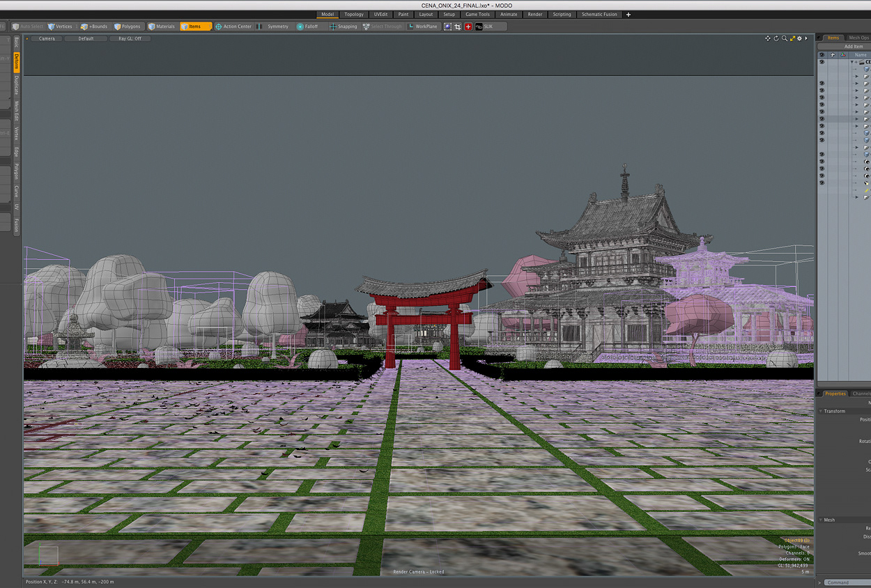Open the Curve vertical toolbox tab
The width and height of the screenshot is (871, 588).
17,192
